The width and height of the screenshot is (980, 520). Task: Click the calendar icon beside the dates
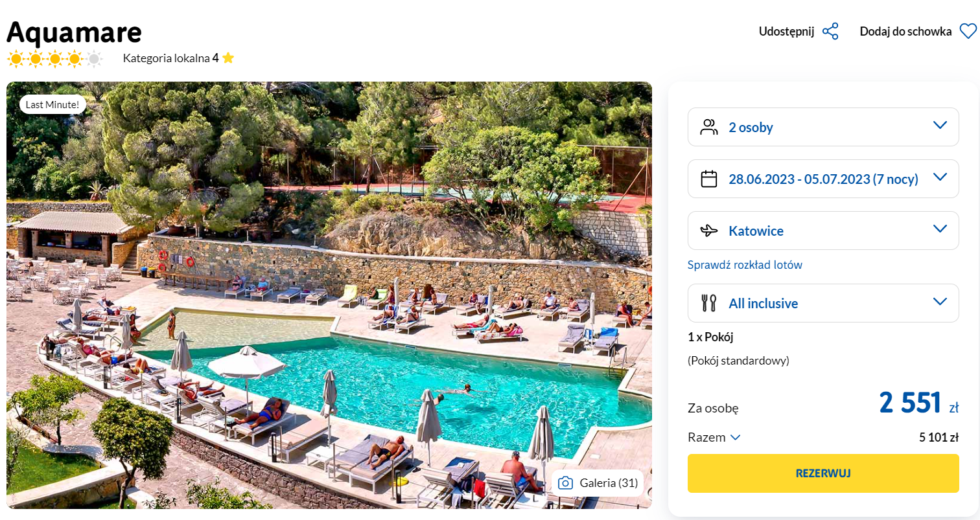tap(709, 179)
